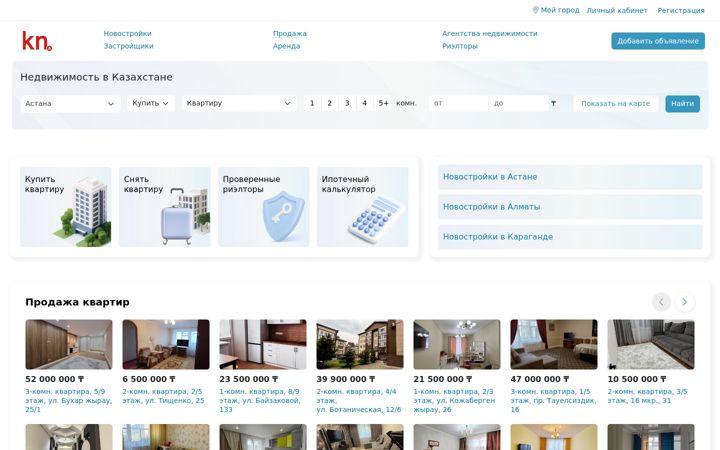
Task: Open photo of 23 500 000 ₸ apartment
Action: [263, 344]
